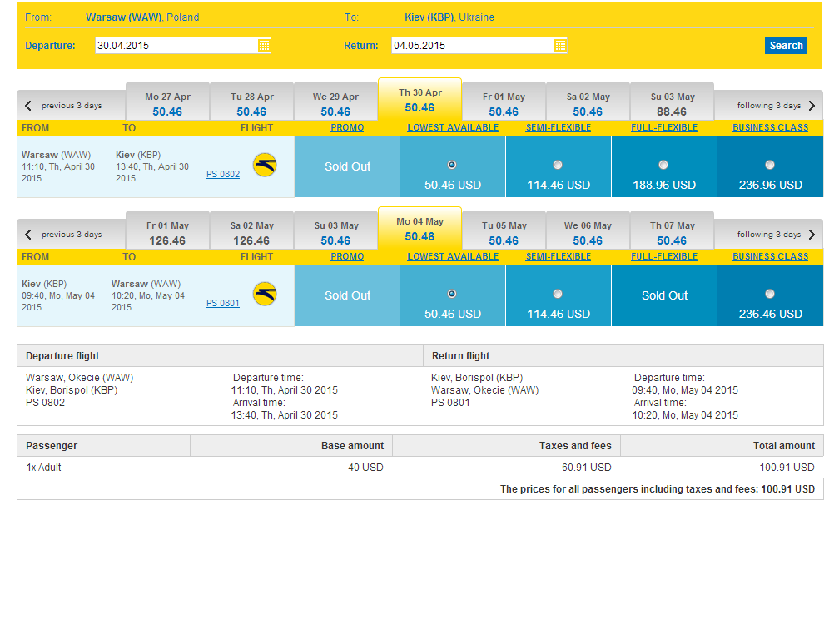Screen dimensions: 839x644
Task: Switch departure to Fr 01 May tab
Action: [504, 104]
